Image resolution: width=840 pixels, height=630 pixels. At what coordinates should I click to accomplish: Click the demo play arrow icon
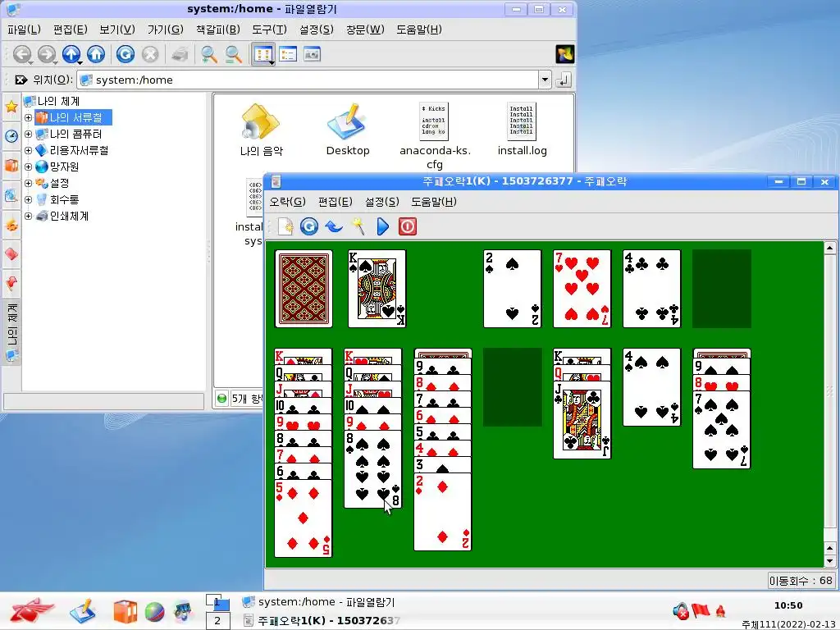click(x=382, y=226)
